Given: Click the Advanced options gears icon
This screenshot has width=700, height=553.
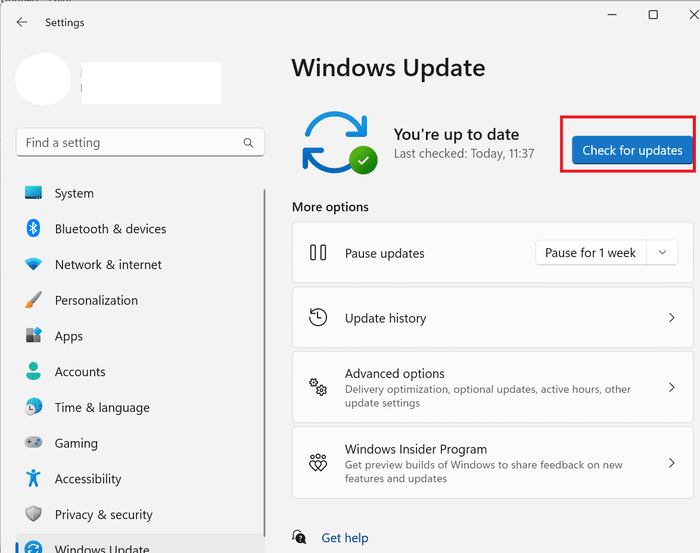Looking at the screenshot, I should coord(318,387).
